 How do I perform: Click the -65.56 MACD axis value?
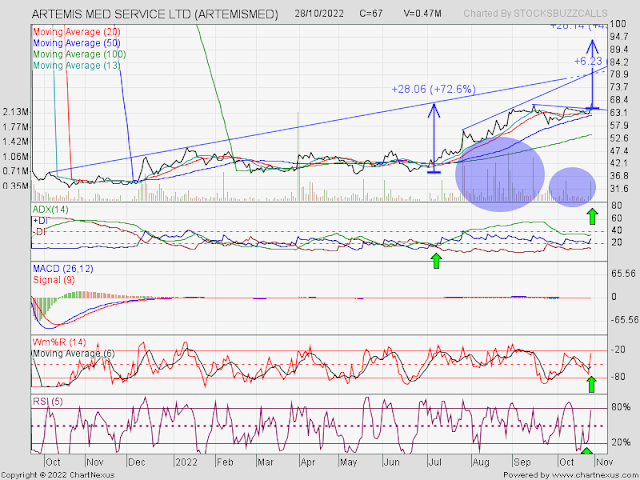624,319
